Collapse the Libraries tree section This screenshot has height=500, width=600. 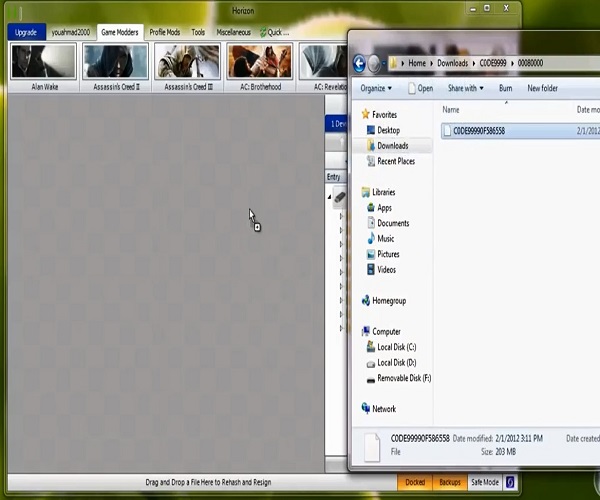click(x=356, y=192)
